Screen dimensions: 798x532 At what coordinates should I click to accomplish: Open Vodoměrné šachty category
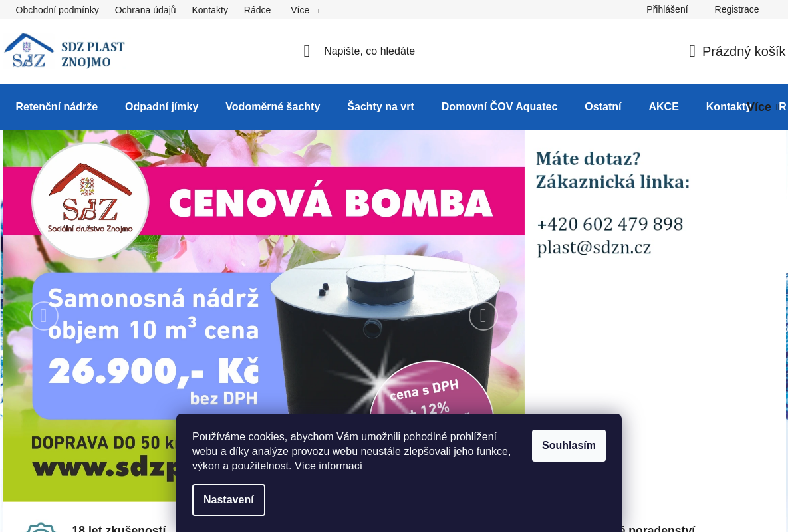click(273, 107)
